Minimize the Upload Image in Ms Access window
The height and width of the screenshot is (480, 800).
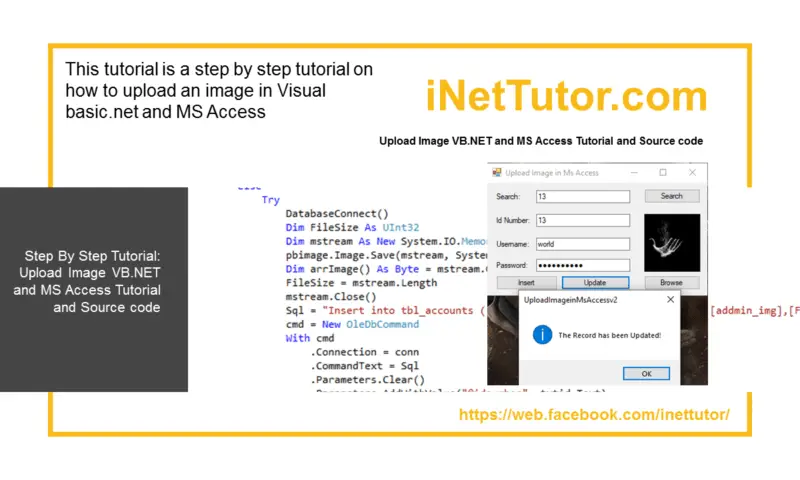tap(633, 173)
